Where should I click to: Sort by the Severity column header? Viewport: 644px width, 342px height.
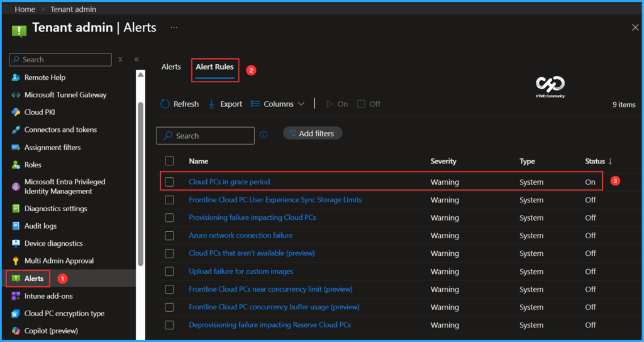[443, 162]
